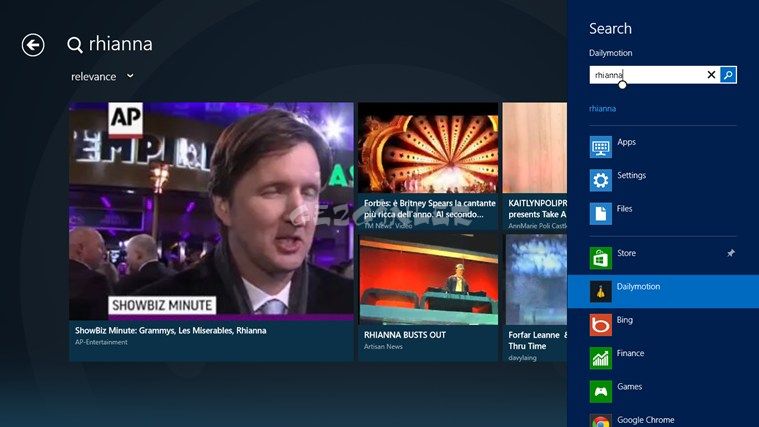The width and height of the screenshot is (759, 427).
Task: Click the 'Games' label in app list
Action: 629,387
